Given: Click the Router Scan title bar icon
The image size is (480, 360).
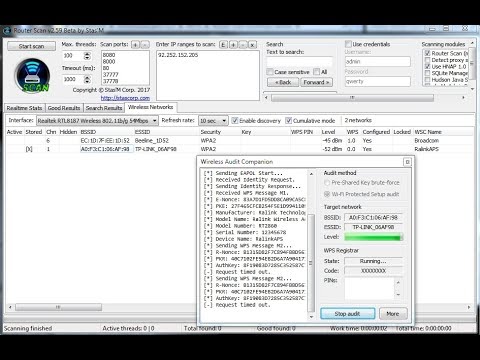Looking at the screenshot, I should click(7, 30).
